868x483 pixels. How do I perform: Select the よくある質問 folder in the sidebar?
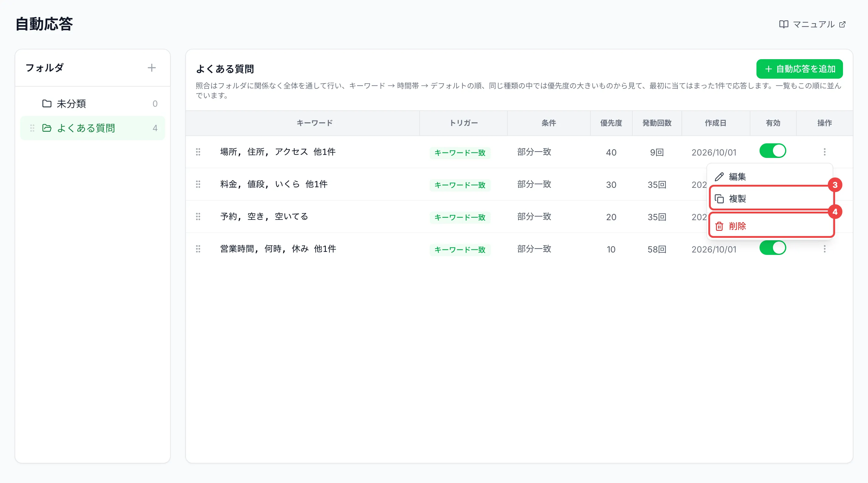[x=93, y=128]
